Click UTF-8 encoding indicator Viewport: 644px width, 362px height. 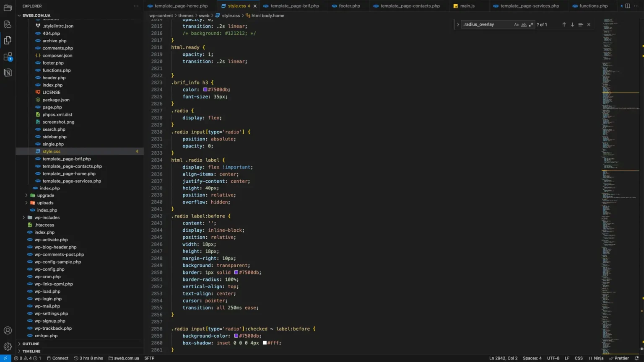coord(553,358)
